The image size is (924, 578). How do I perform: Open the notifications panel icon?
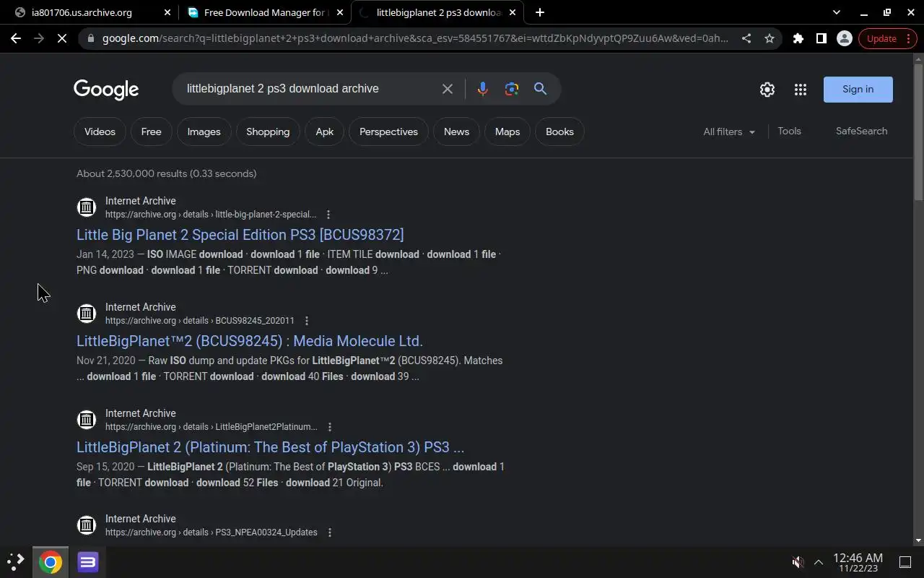click(905, 562)
